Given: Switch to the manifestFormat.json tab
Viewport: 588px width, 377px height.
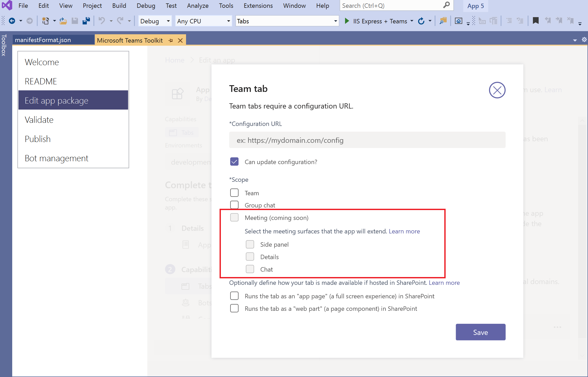Looking at the screenshot, I should pos(43,40).
